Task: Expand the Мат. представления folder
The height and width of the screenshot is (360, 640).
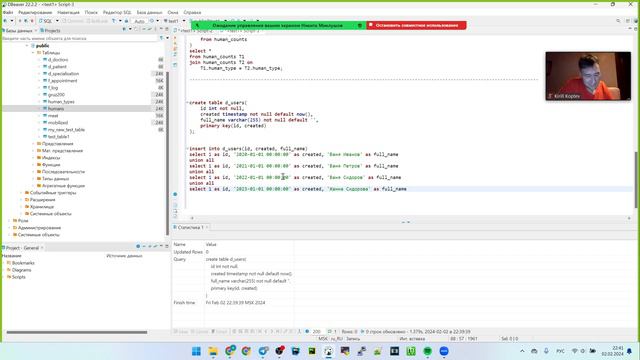Action: 33,151
